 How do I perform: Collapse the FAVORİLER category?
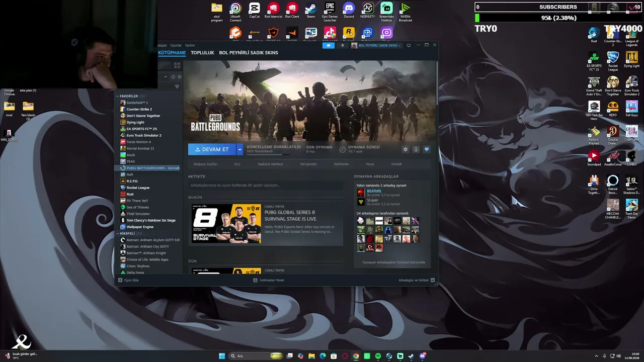(118, 96)
